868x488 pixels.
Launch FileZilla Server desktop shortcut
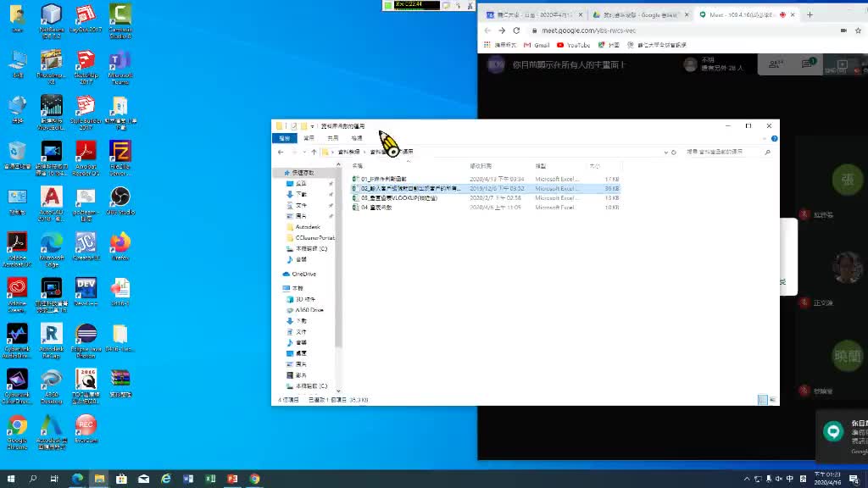coord(120,158)
